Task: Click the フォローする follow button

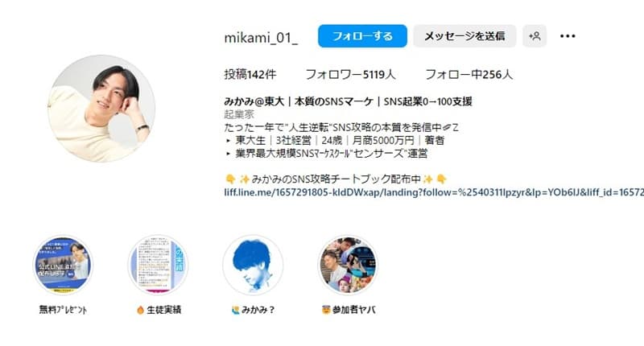Action: coord(362,36)
